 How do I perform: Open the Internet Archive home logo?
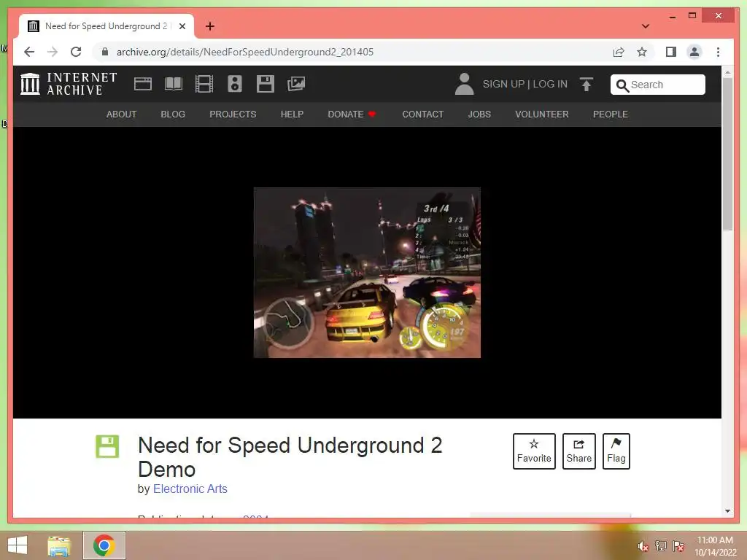[69, 84]
